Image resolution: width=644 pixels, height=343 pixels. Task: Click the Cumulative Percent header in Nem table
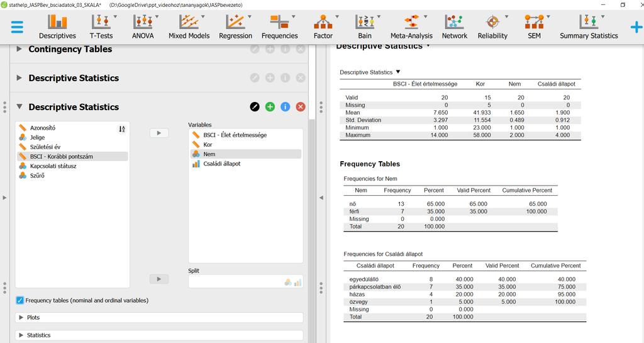coord(527,190)
